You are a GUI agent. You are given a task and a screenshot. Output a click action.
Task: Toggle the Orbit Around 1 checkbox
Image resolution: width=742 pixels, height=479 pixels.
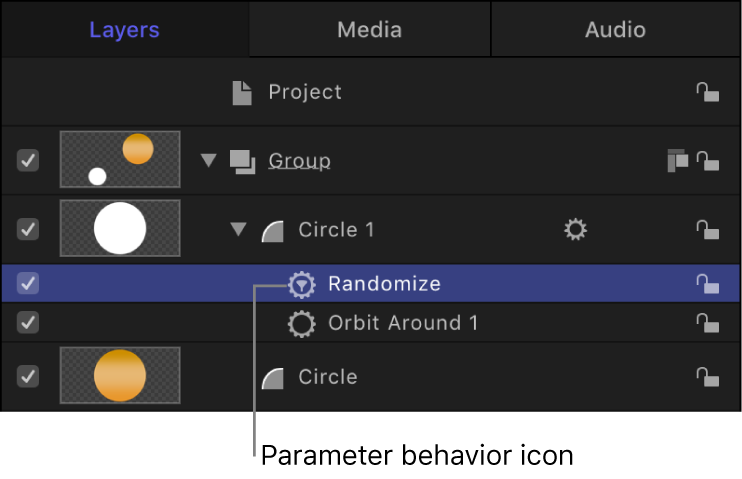[28, 323]
